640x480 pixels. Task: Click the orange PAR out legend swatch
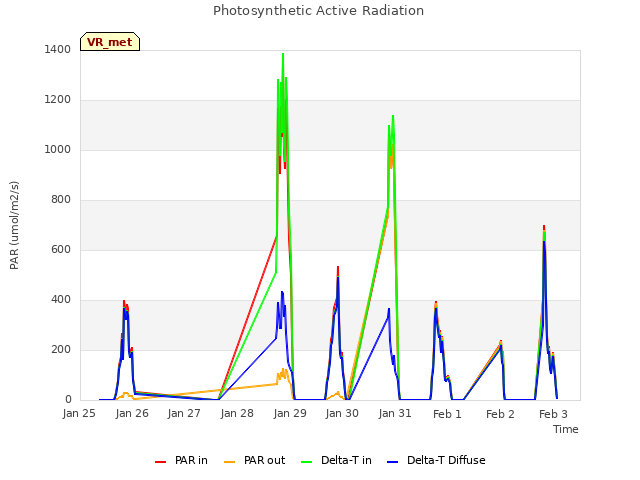coord(230,462)
